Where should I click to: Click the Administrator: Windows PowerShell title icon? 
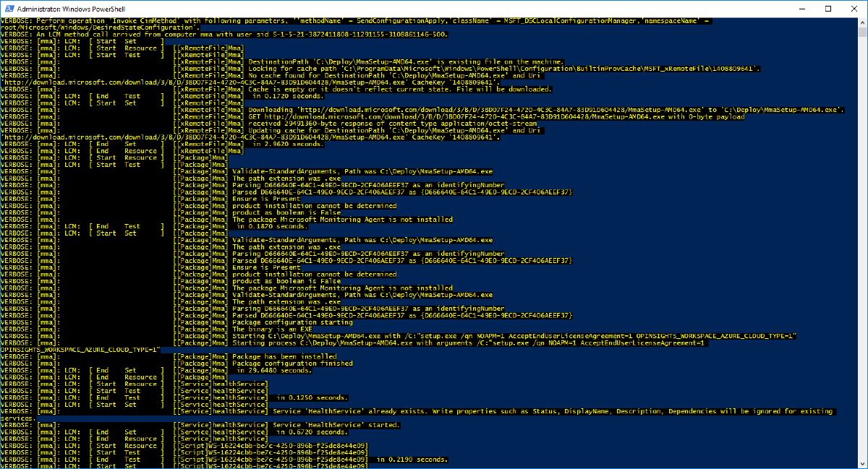pos(8,8)
